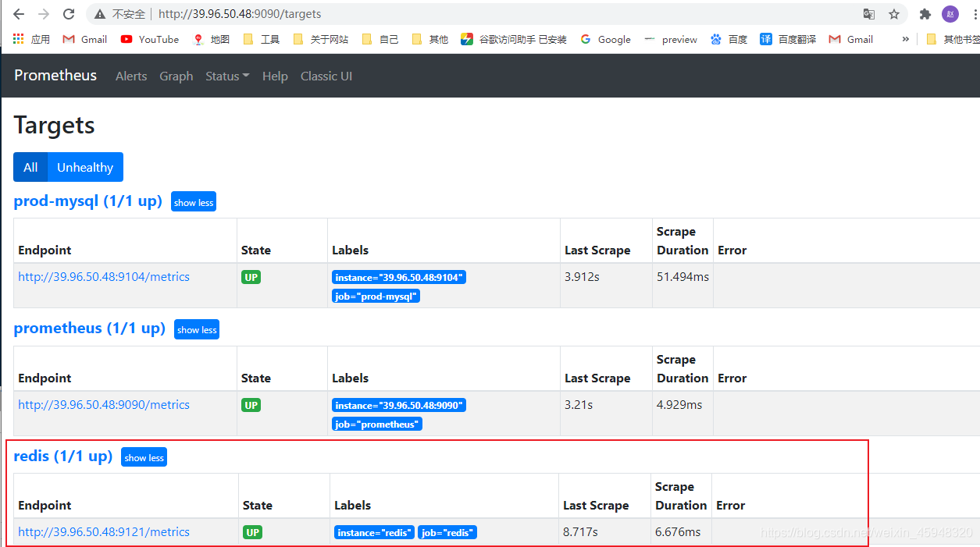Expand the Status dropdown menu
This screenshot has height=547, width=980.
[227, 76]
